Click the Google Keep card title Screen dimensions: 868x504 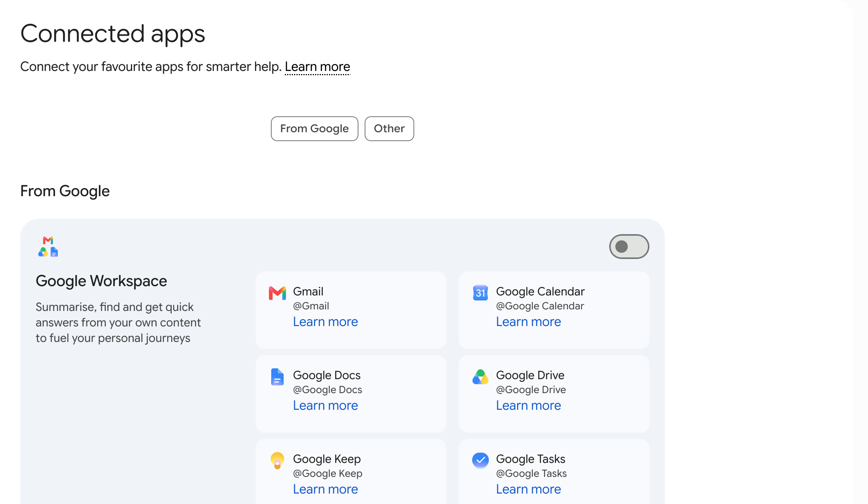coord(327,459)
